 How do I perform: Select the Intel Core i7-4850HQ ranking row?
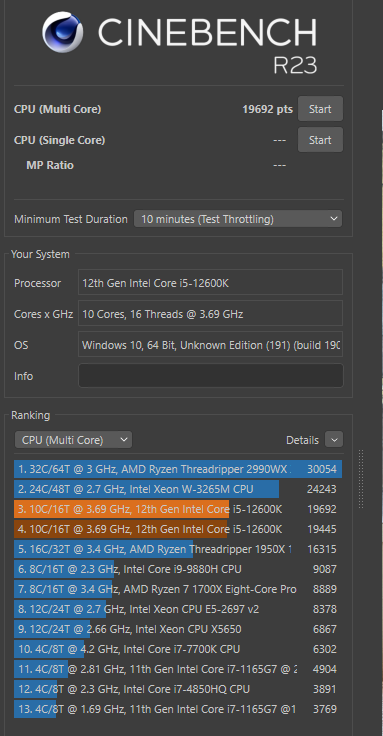(178, 689)
